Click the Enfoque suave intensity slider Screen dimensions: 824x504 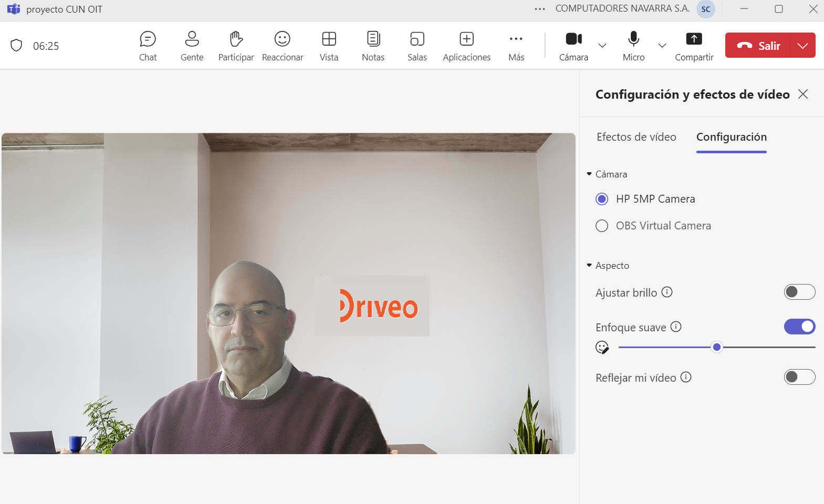[716, 347]
